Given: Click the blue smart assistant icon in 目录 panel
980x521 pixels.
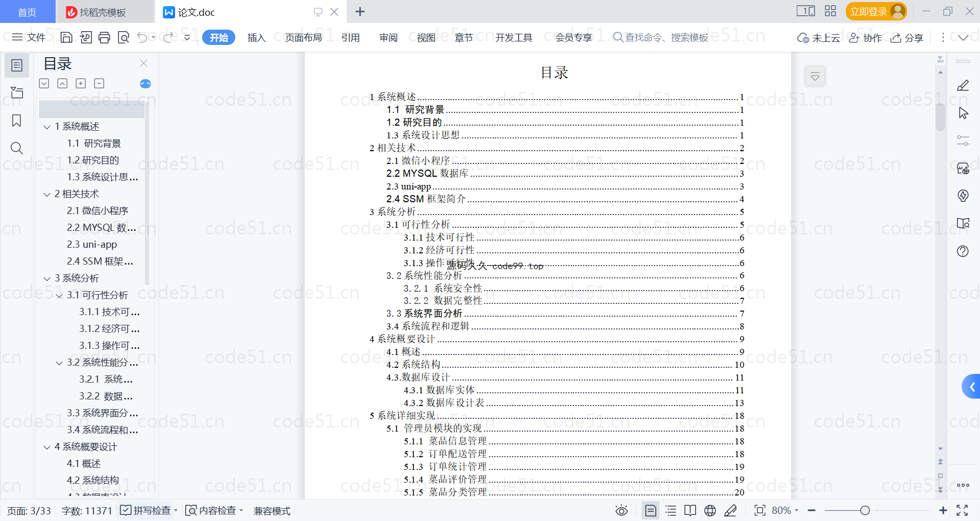Looking at the screenshot, I should point(145,84).
